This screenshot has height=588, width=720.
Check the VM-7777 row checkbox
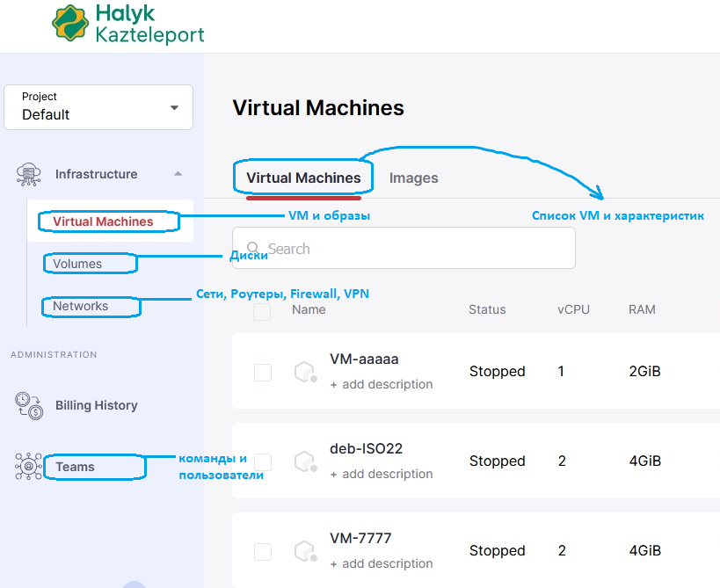tap(263, 551)
